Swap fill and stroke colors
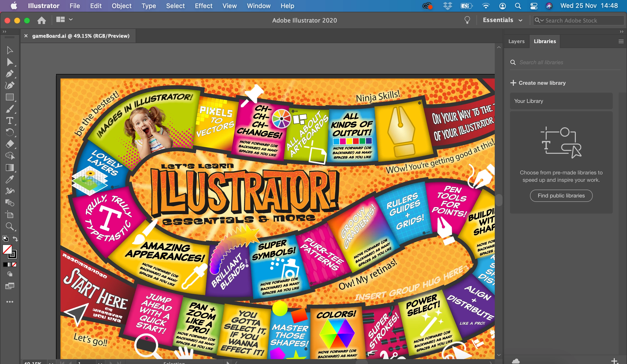627x364 pixels. pos(15,239)
